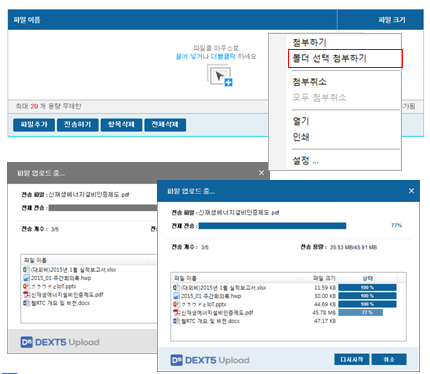Close the gray 파일 업로드 중 dialog

(261, 173)
